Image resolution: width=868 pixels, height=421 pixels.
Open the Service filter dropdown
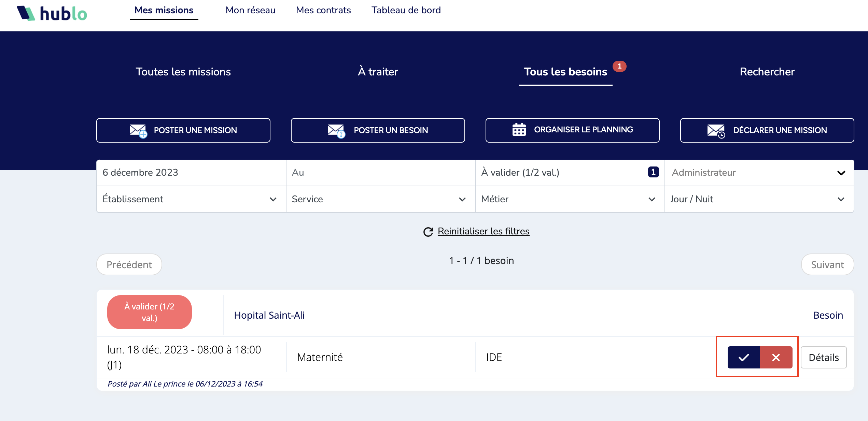tap(380, 199)
